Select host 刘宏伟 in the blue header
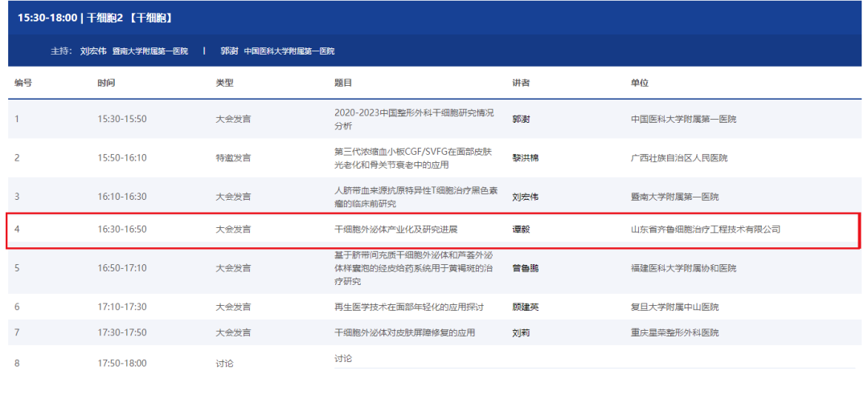 pyautogui.click(x=94, y=51)
